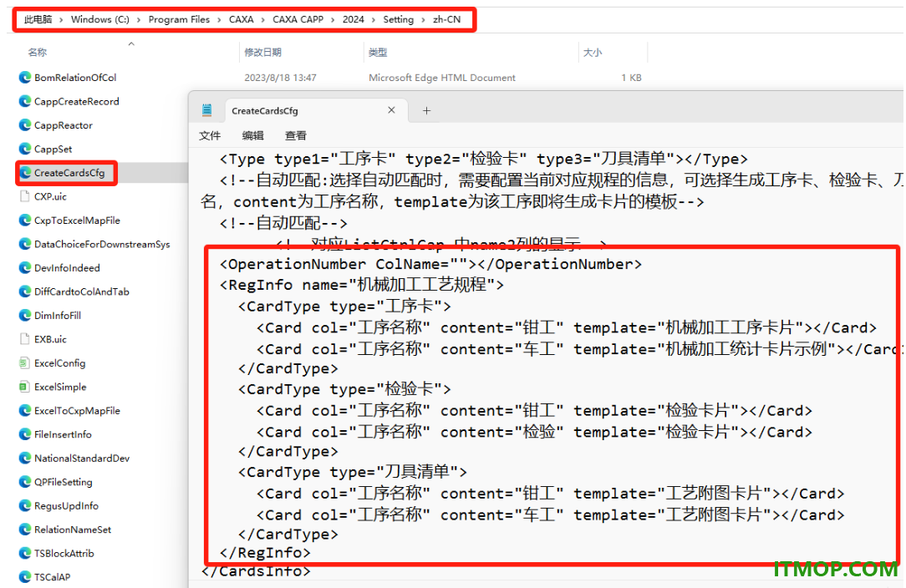
Task: Add a new Notepad tab
Action: (x=426, y=110)
